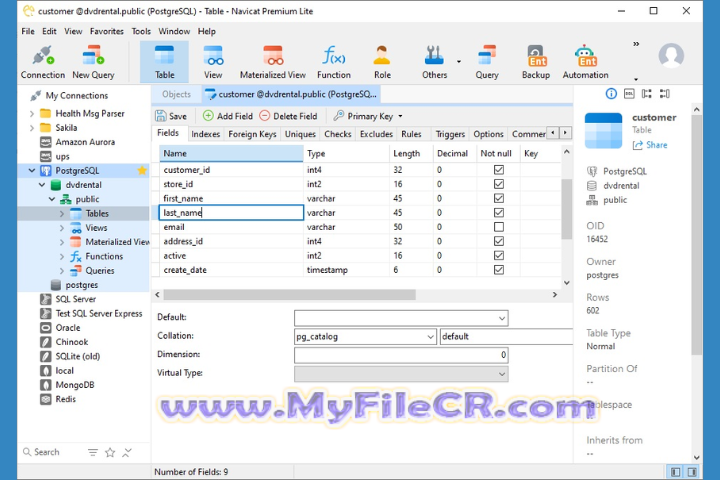720x480 pixels.
Task: Open the Others toolbar icon
Action: pyautogui.click(x=434, y=62)
